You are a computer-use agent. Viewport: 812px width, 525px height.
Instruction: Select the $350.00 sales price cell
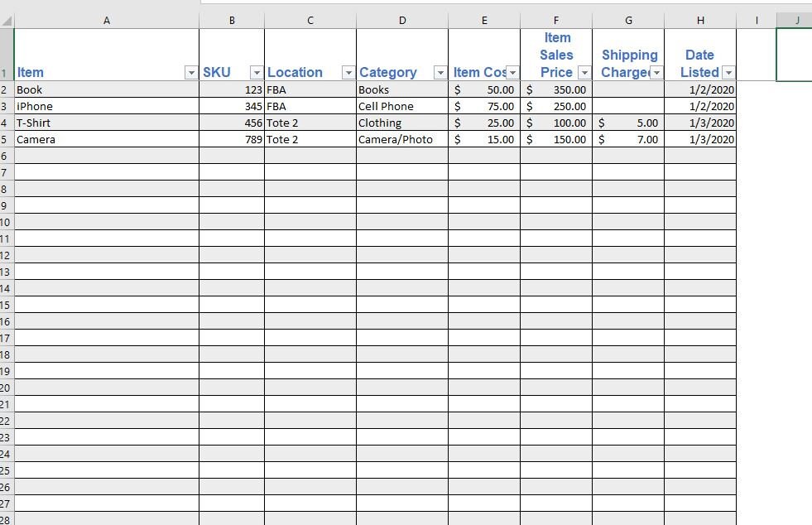(x=556, y=89)
